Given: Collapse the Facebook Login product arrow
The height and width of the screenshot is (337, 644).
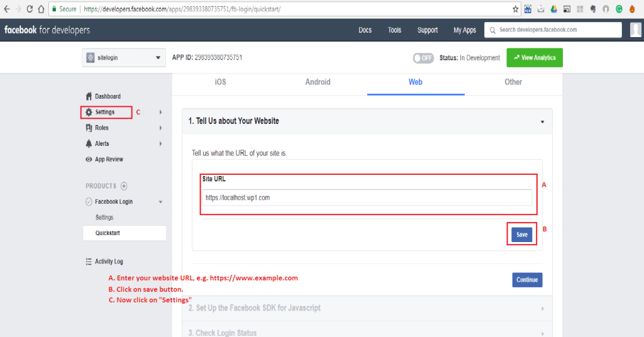Looking at the screenshot, I should tap(160, 202).
